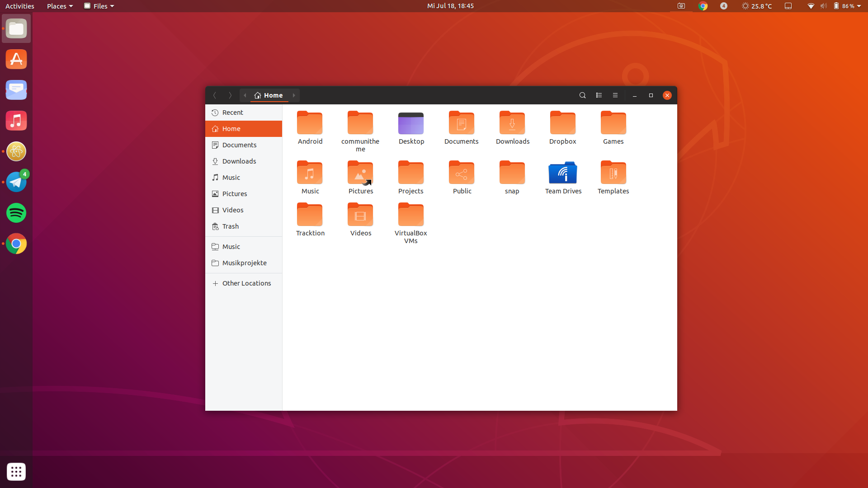This screenshot has width=868, height=488.
Task: Open Telegram from the dock
Action: 16,182
